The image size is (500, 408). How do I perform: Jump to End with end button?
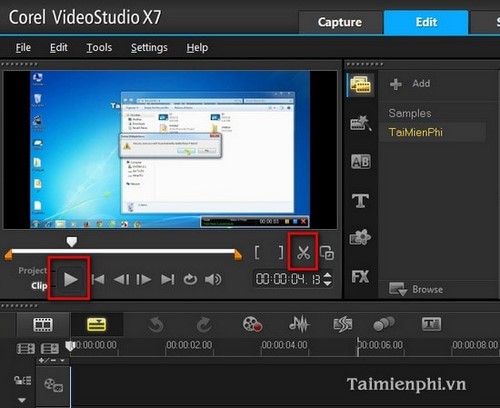(x=168, y=279)
